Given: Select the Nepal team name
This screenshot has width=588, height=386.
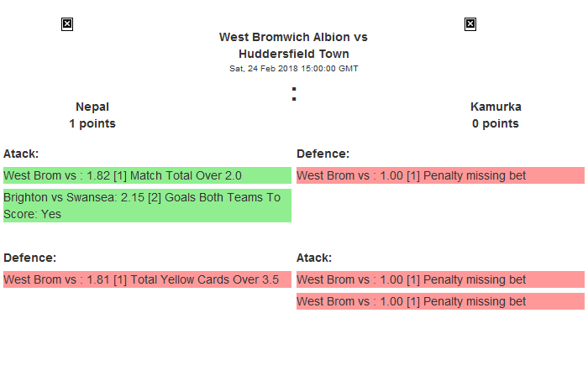Looking at the screenshot, I should point(92,107).
